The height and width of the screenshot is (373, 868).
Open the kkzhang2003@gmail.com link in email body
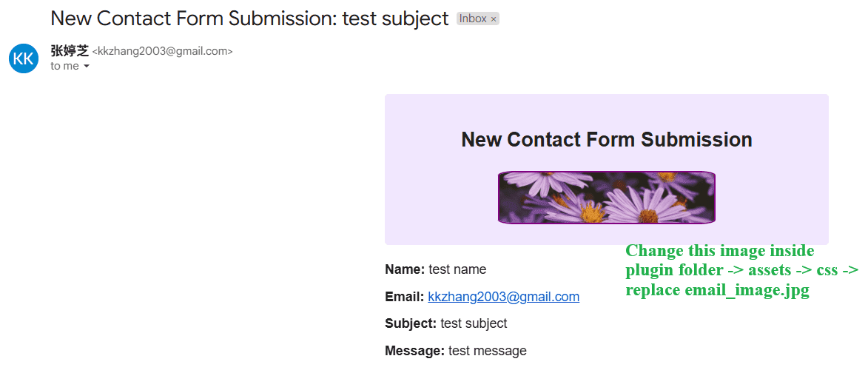tap(503, 297)
